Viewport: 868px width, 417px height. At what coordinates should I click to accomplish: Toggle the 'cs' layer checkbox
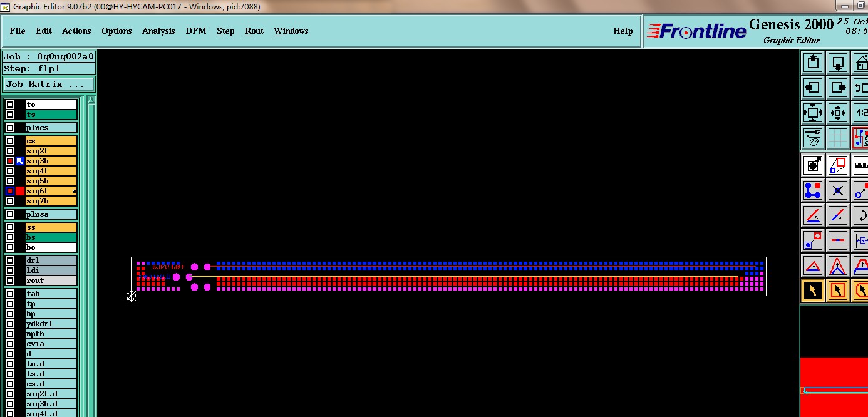(x=10, y=141)
